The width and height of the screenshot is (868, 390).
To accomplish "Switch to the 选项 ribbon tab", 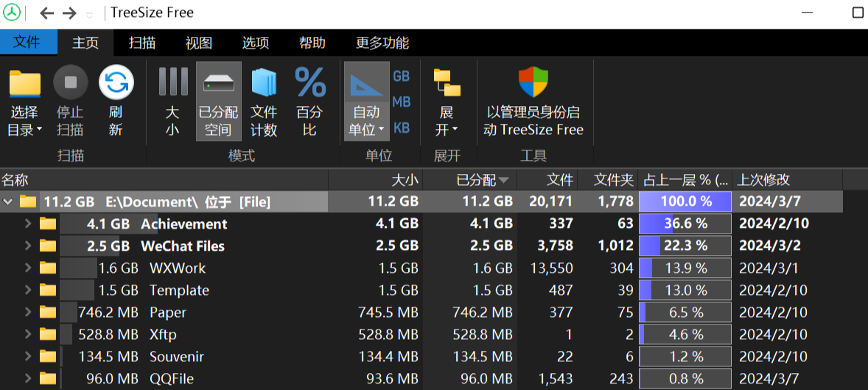I will coord(255,43).
